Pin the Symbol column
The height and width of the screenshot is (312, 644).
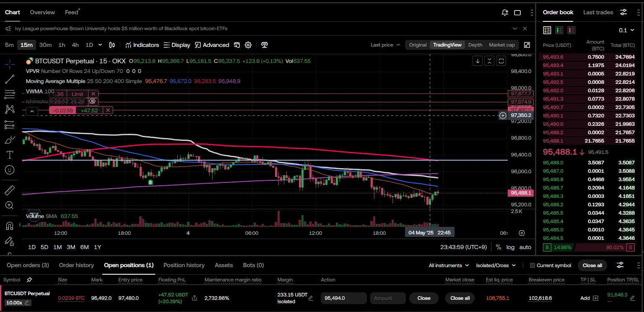pos(29,280)
